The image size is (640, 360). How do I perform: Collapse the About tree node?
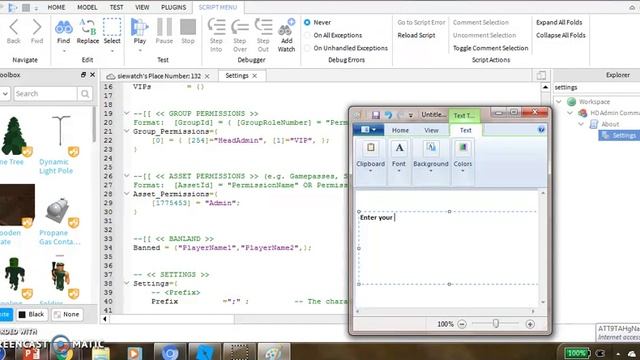coord(581,124)
